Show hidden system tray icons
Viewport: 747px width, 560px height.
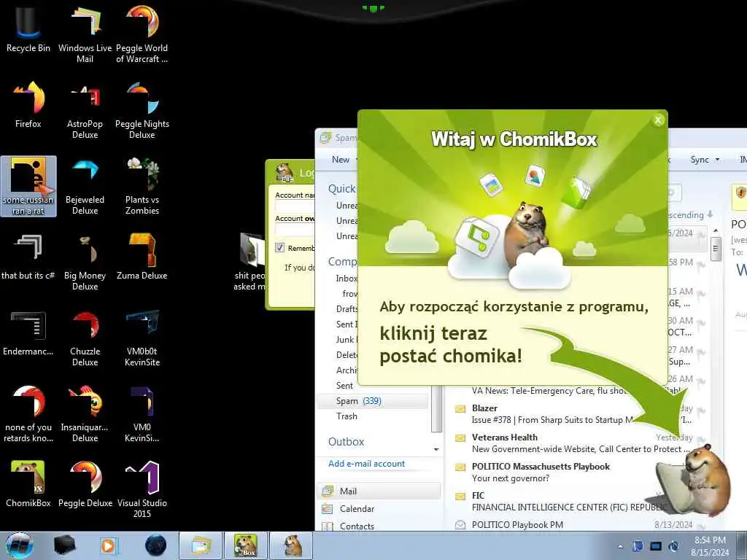pyautogui.click(x=620, y=547)
